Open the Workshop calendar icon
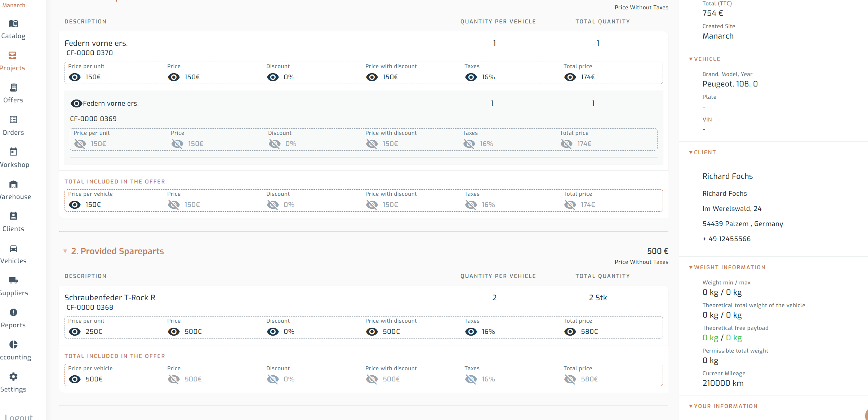 [x=13, y=152]
